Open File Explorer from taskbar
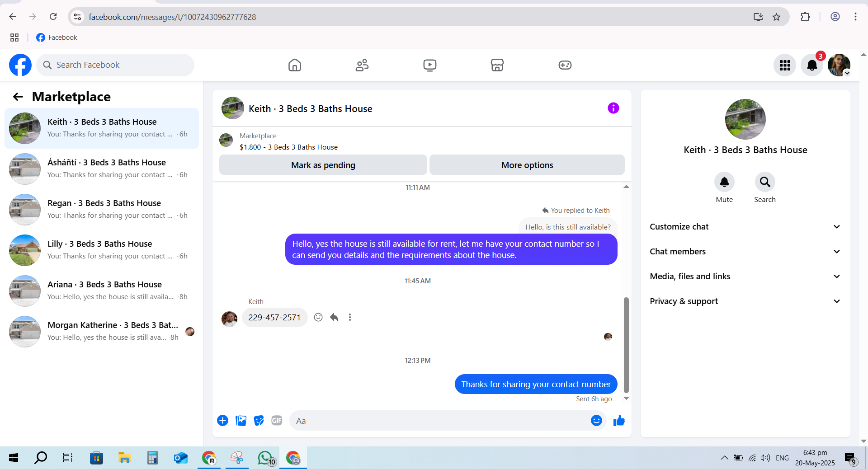 [124, 458]
